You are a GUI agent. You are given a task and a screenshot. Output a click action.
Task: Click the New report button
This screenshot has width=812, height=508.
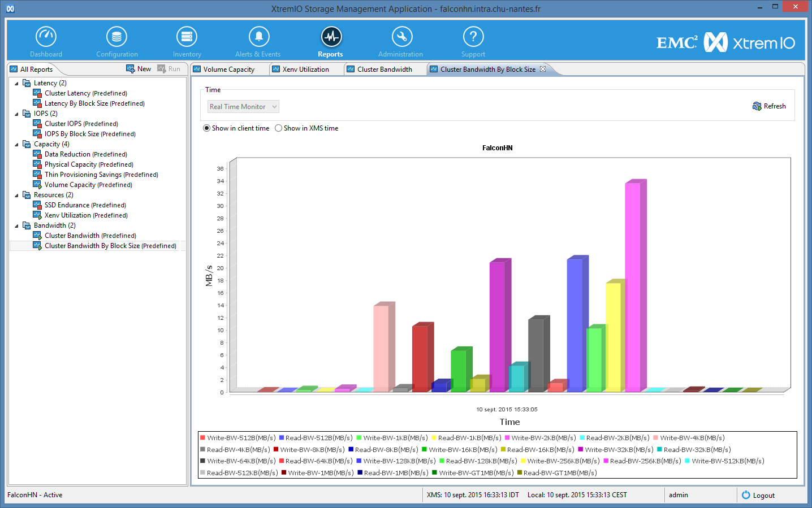pyautogui.click(x=139, y=69)
